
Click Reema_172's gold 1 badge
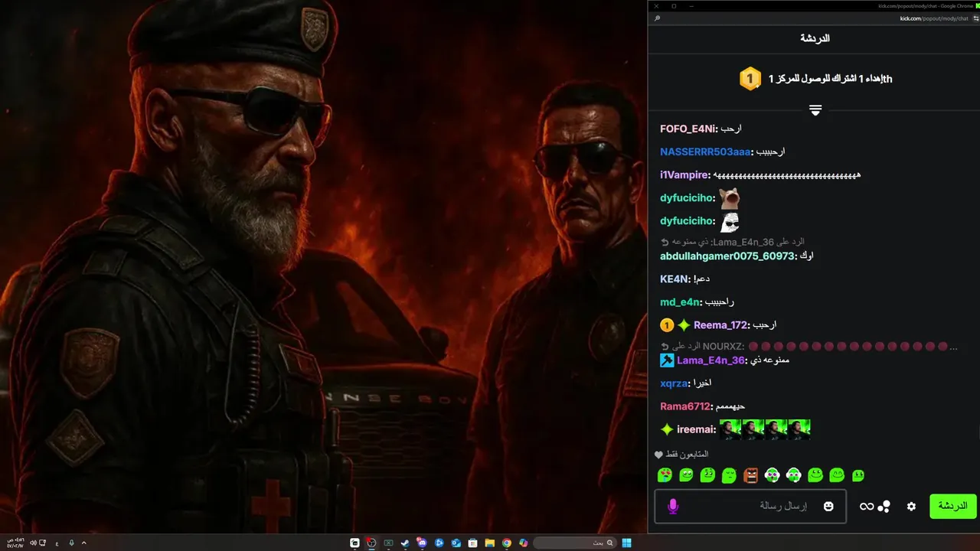tap(667, 325)
